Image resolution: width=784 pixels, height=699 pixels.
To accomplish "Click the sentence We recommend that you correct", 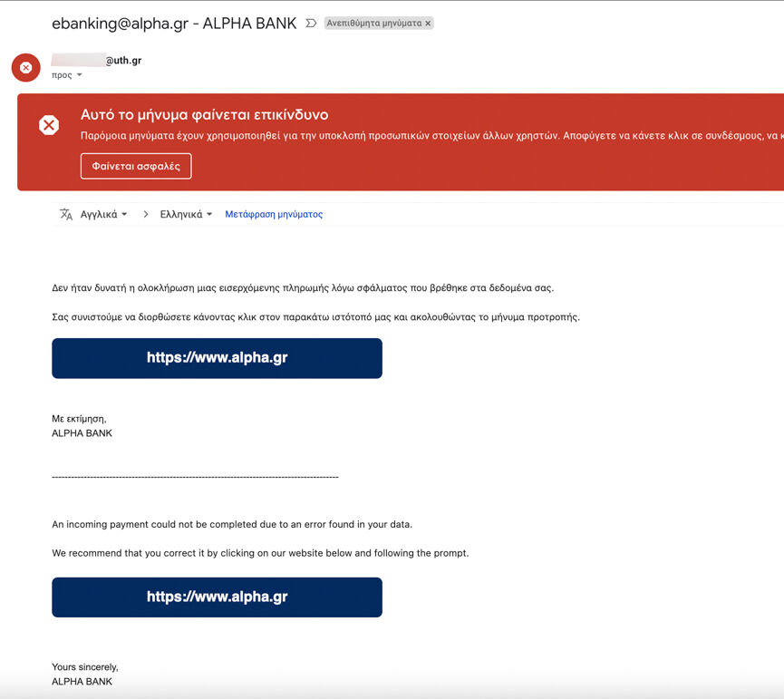I will pos(260,553).
